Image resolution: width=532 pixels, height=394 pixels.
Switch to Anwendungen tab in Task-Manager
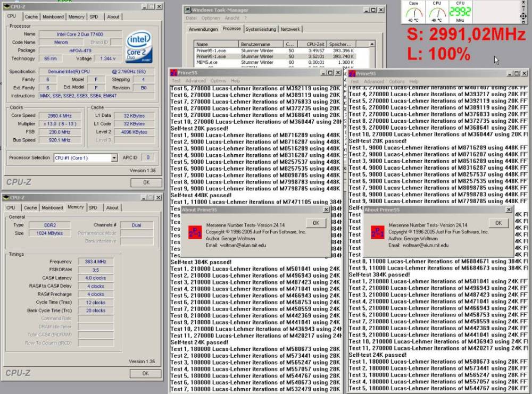click(203, 29)
